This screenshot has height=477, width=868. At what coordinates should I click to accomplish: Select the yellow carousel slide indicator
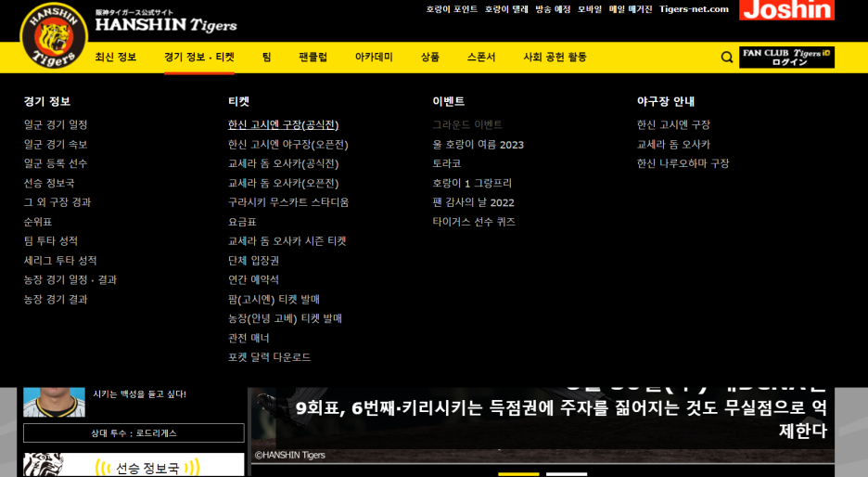click(x=518, y=474)
